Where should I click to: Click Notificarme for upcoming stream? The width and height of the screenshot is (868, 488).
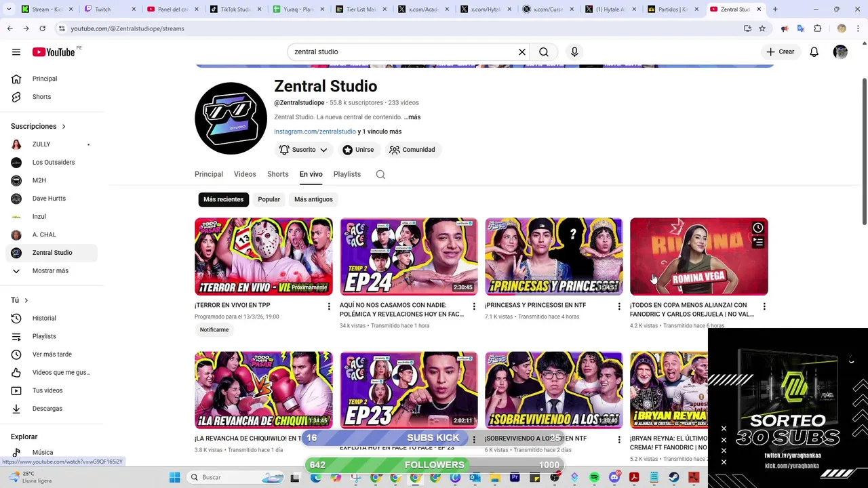coord(214,329)
